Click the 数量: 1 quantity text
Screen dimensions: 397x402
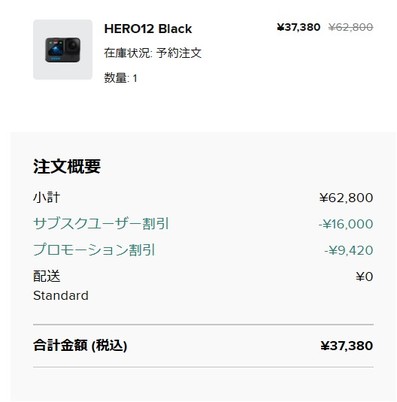coord(120,78)
